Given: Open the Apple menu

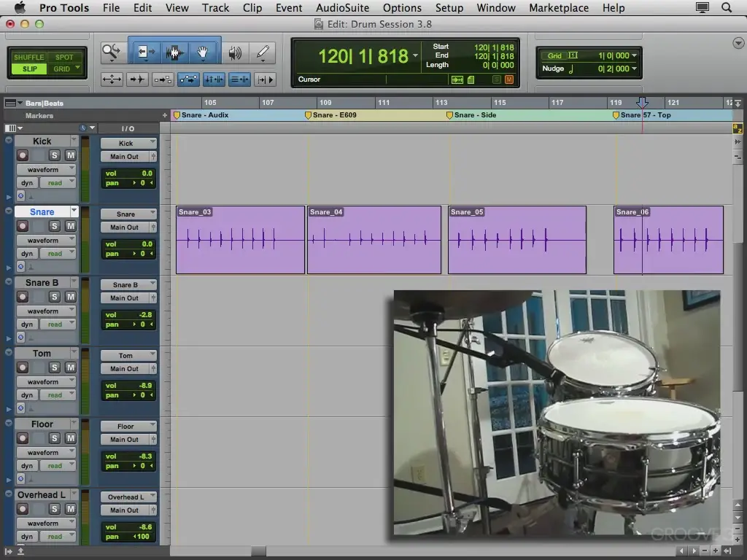Looking at the screenshot, I should [x=20, y=7].
